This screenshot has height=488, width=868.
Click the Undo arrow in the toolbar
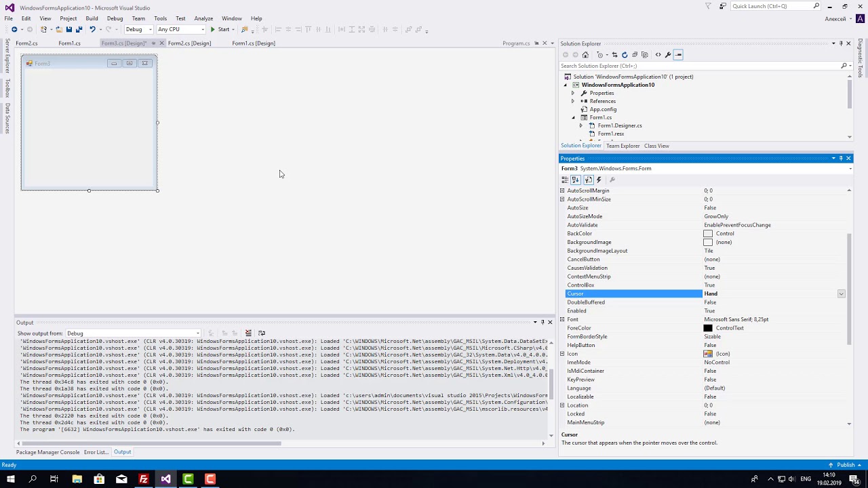(x=92, y=29)
